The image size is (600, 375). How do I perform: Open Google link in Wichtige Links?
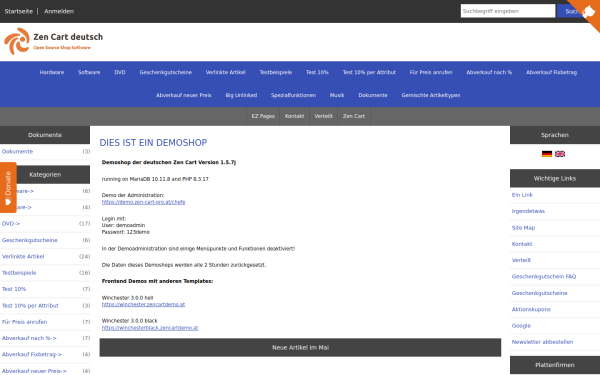tap(521, 326)
